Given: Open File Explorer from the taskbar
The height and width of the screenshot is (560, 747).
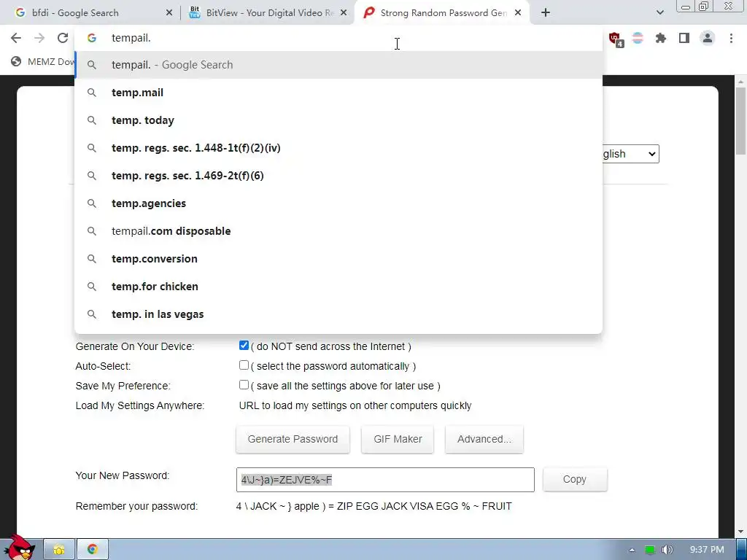Looking at the screenshot, I should point(59,550).
